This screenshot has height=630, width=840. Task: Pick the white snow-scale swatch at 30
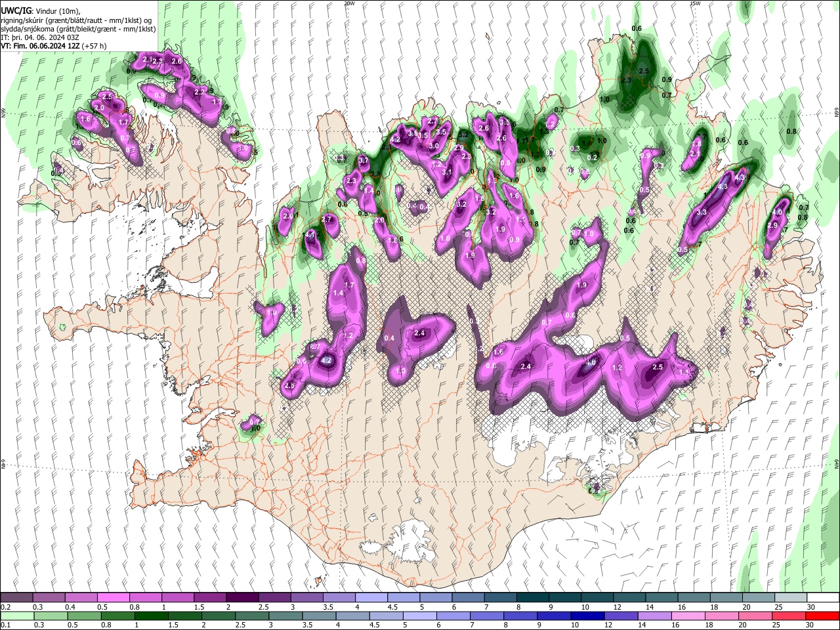point(823,598)
